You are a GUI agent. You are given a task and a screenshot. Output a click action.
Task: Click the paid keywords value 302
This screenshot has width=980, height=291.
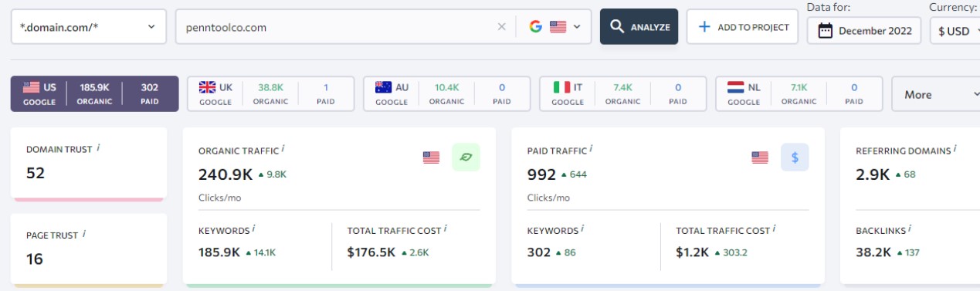tap(539, 252)
